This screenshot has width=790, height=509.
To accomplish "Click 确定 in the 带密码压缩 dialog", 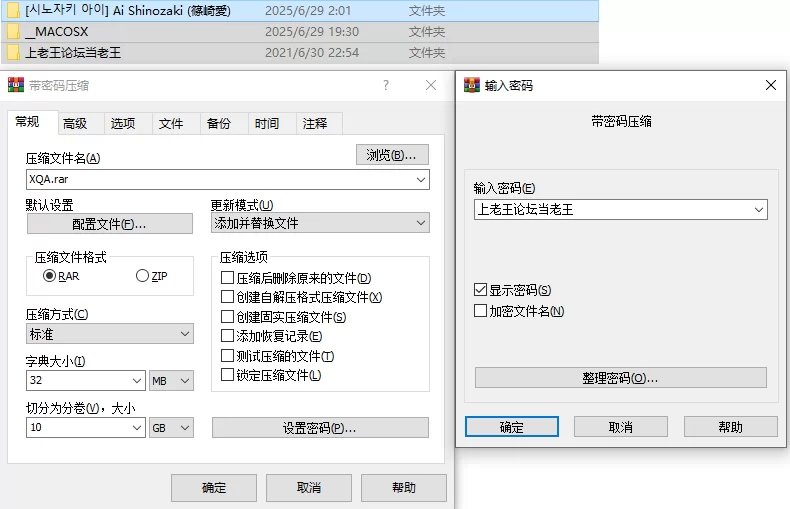I will (214, 487).
